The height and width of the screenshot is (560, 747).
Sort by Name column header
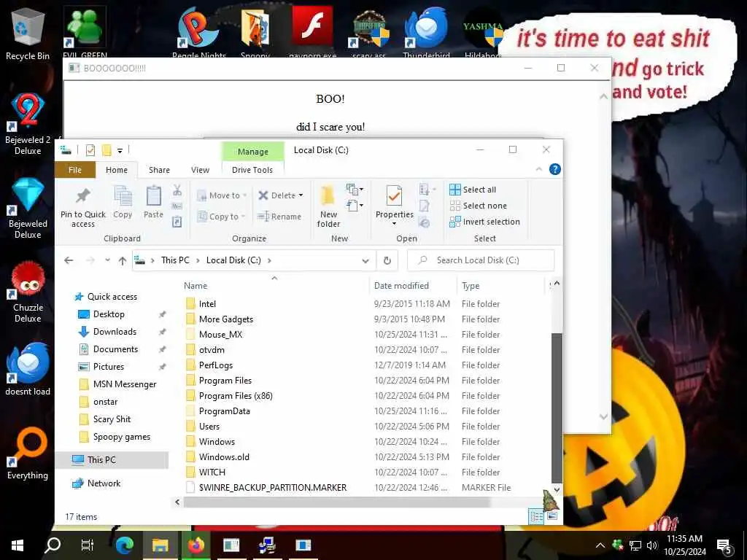pyautogui.click(x=196, y=286)
